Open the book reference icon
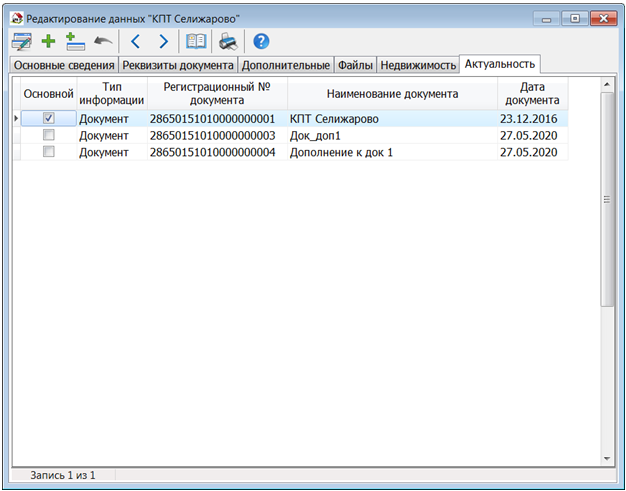 coord(197,41)
